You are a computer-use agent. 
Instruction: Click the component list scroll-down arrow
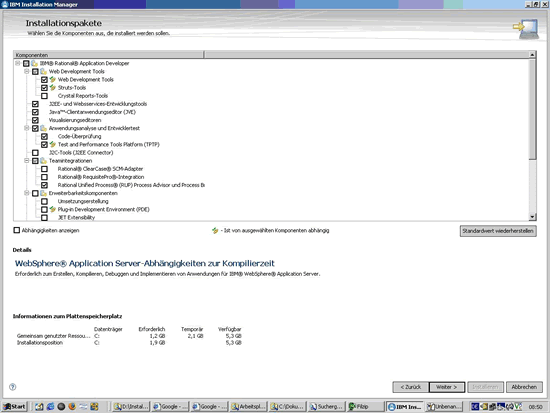coord(532,217)
